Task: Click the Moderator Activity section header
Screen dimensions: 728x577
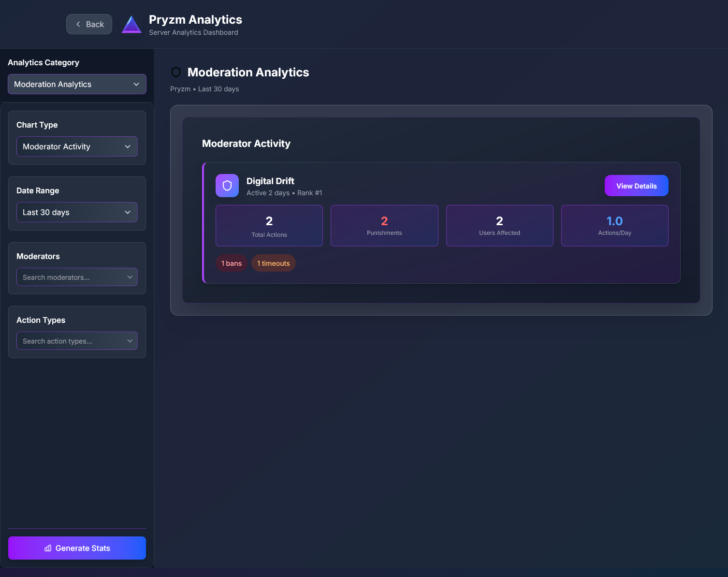Action: pyautogui.click(x=246, y=144)
